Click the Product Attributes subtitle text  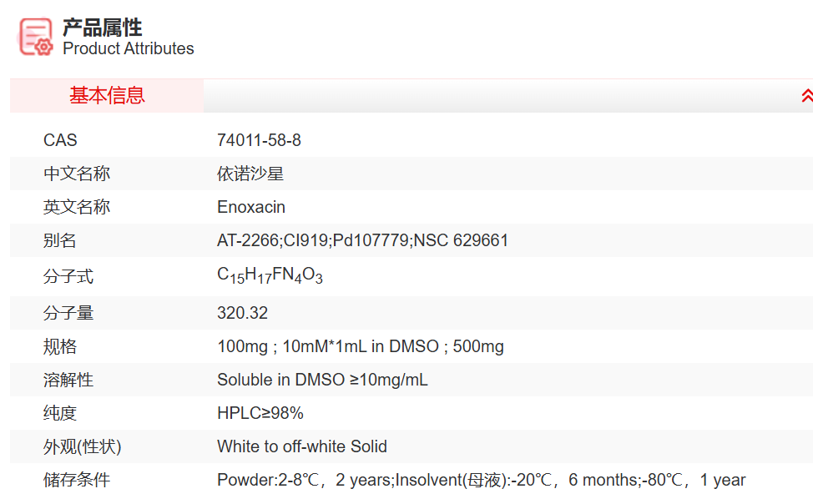click(129, 48)
